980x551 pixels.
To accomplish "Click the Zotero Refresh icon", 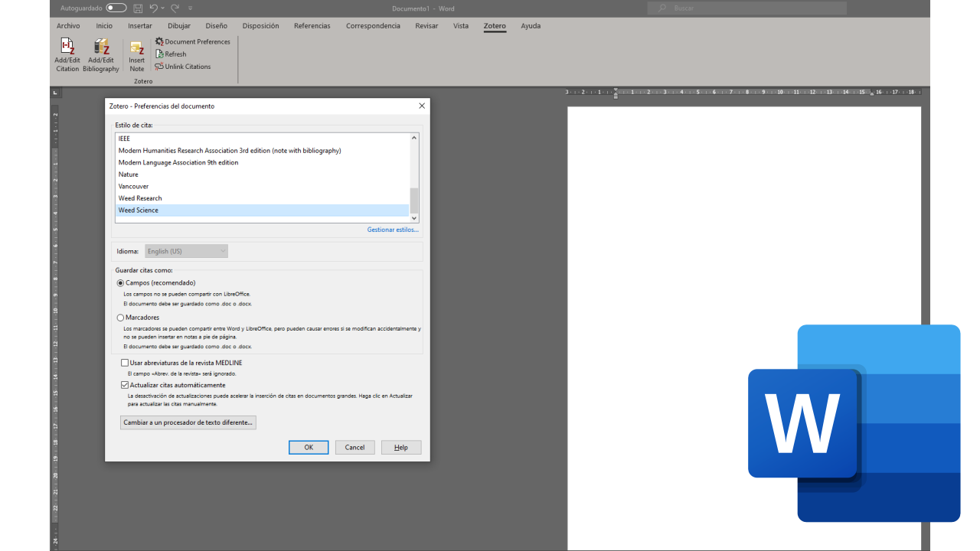I will 159,54.
